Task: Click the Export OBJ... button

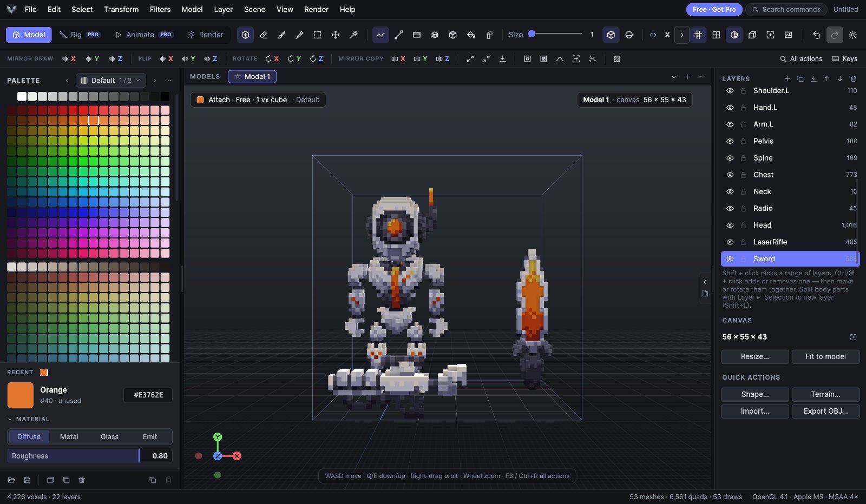Action: coord(825,411)
